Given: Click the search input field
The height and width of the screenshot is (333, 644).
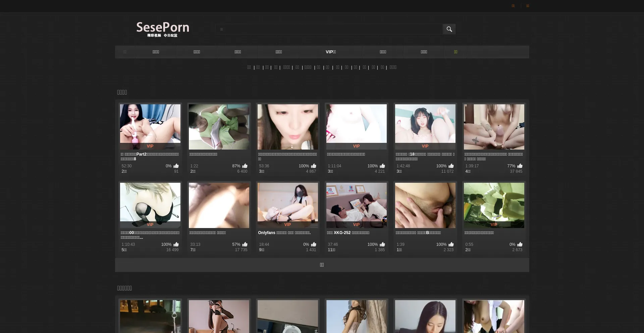Looking at the screenshot, I should click(x=329, y=29).
